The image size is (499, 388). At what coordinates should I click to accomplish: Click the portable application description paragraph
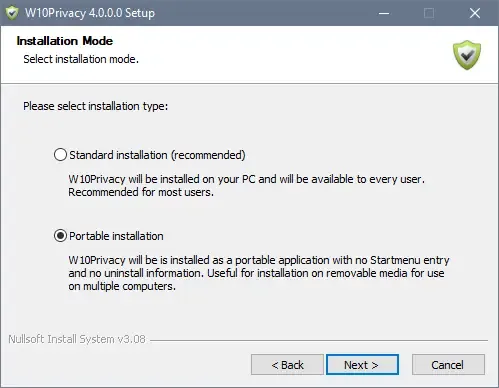pyautogui.click(x=259, y=273)
